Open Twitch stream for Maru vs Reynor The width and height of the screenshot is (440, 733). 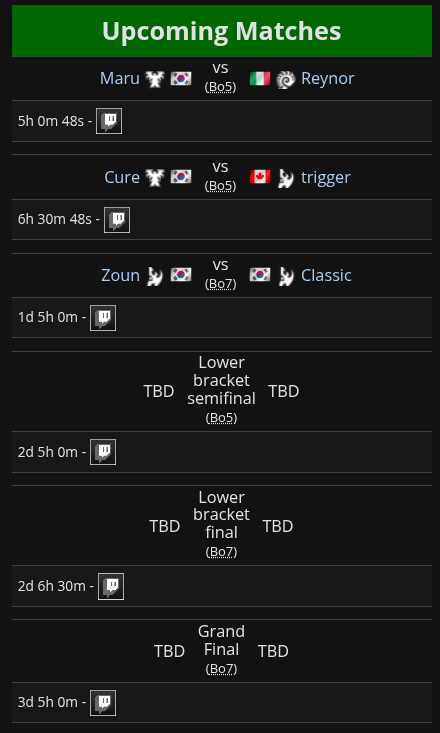tap(109, 121)
